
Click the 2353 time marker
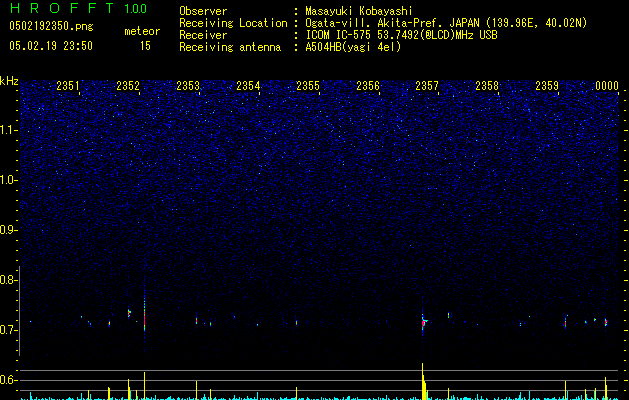188,86
